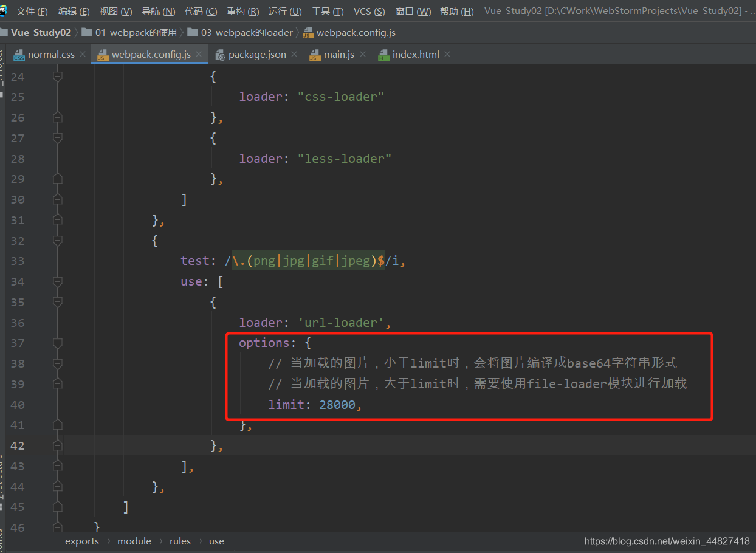Click the JS file icon on webpack.config.js tab

[x=102, y=55]
